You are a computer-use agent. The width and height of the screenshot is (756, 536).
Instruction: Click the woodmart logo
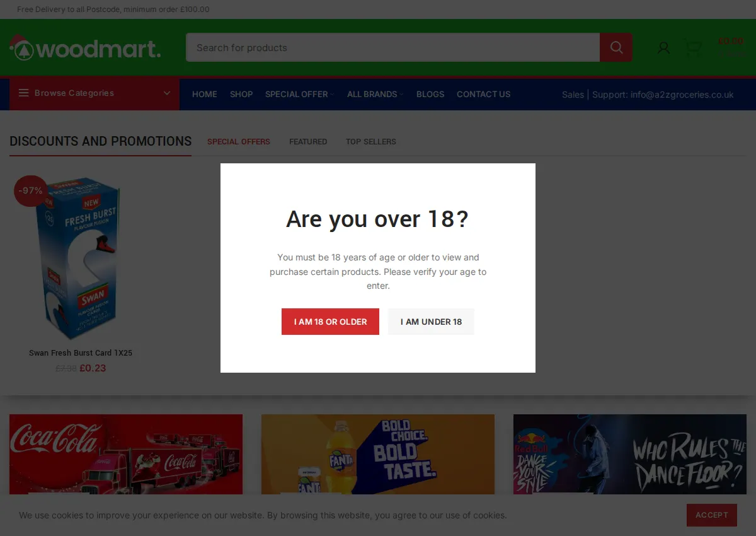(85, 48)
